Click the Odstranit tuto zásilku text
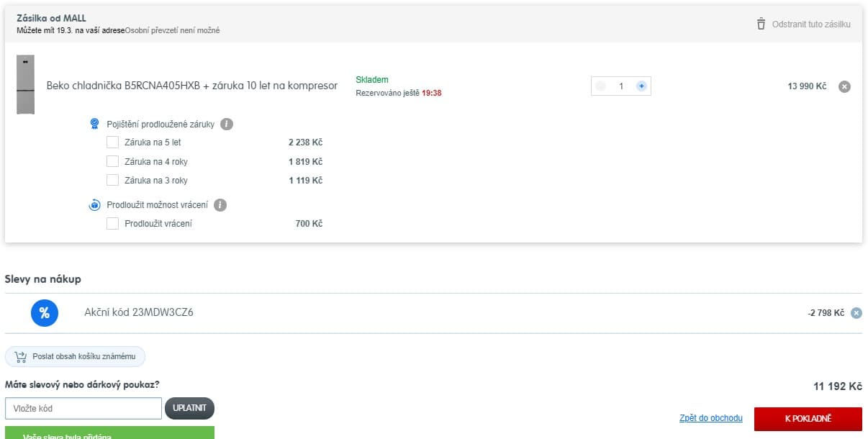This screenshot has width=868, height=439. (811, 24)
